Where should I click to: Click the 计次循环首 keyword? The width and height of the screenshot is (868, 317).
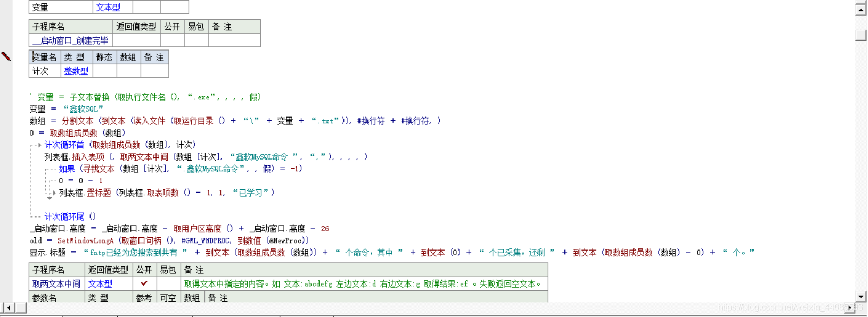pos(64,145)
